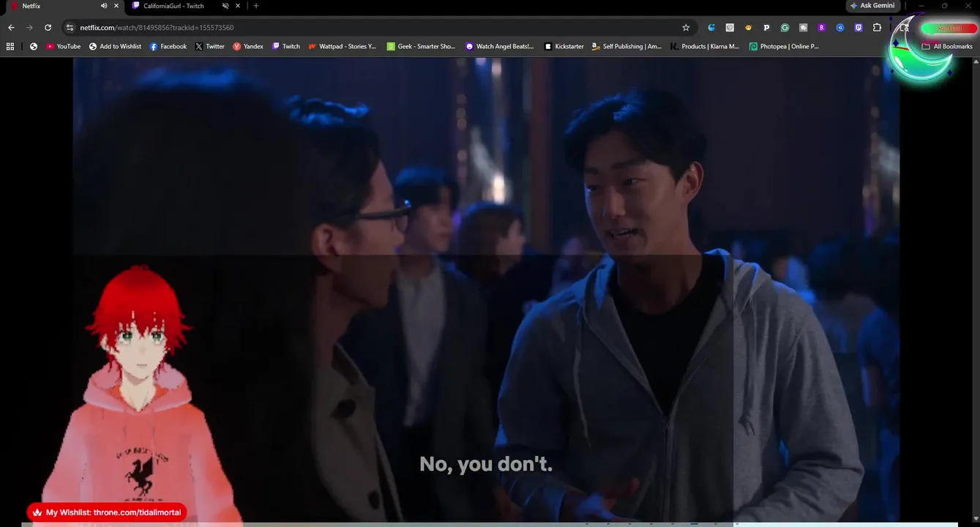Click the blue circle extension icon
Image resolution: width=980 pixels, height=527 pixels.
pyautogui.click(x=840, y=28)
